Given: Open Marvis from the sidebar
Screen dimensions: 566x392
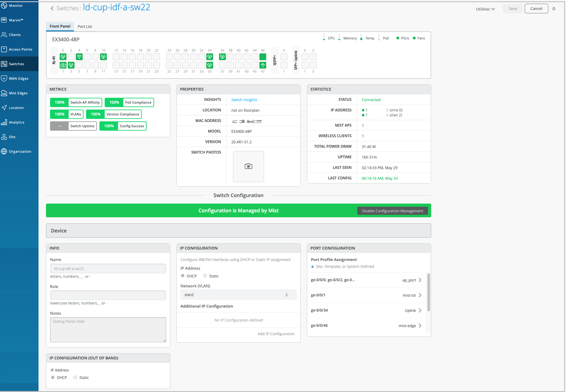Looking at the screenshot, I should pyautogui.click(x=16, y=20).
